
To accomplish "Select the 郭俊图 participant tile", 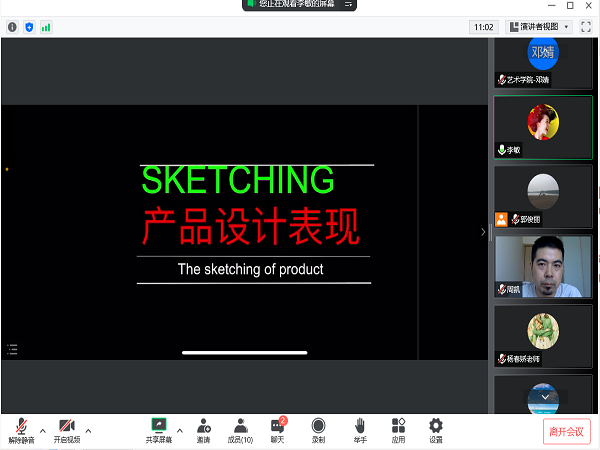I will [x=543, y=197].
